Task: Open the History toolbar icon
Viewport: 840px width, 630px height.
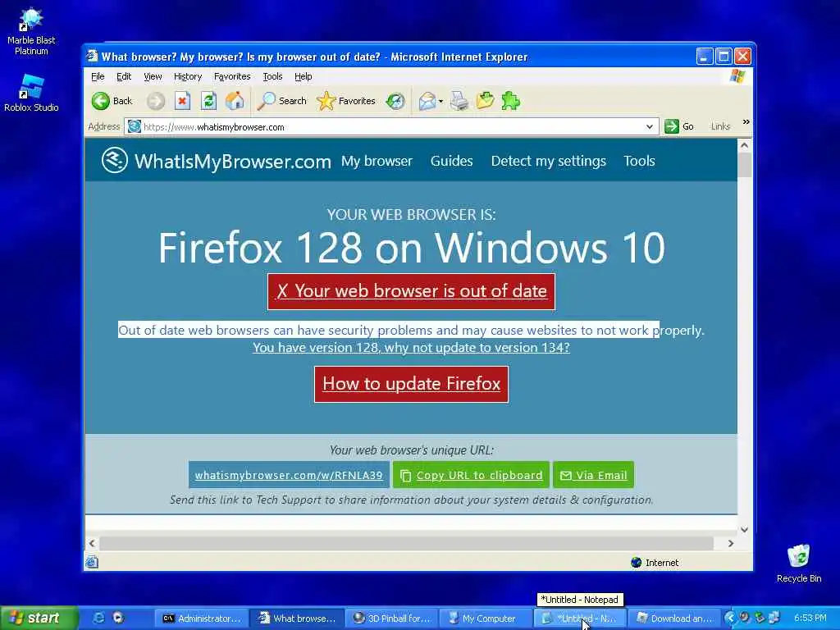Action: (x=395, y=101)
